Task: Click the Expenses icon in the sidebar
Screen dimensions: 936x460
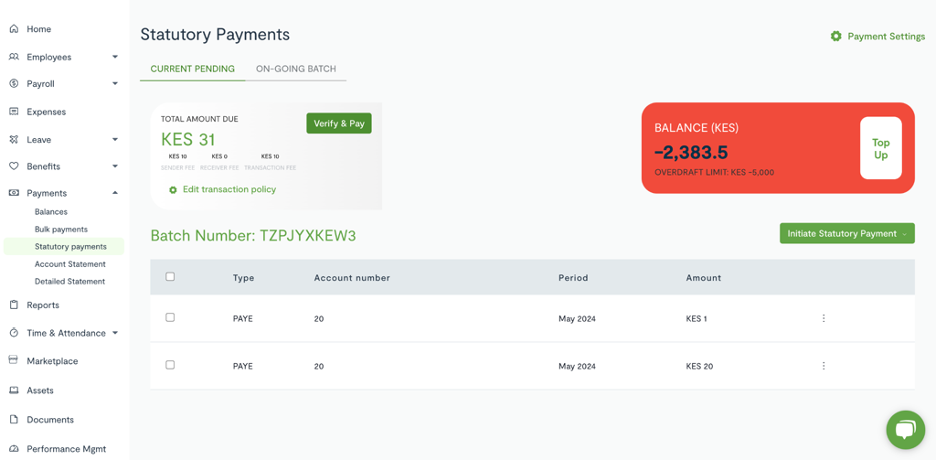Action: pos(14,112)
